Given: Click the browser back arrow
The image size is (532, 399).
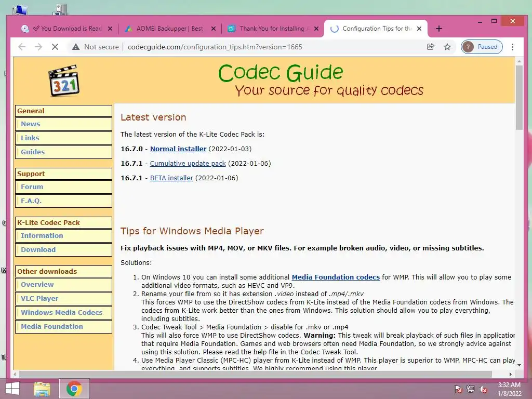Looking at the screenshot, I should (x=22, y=47).
